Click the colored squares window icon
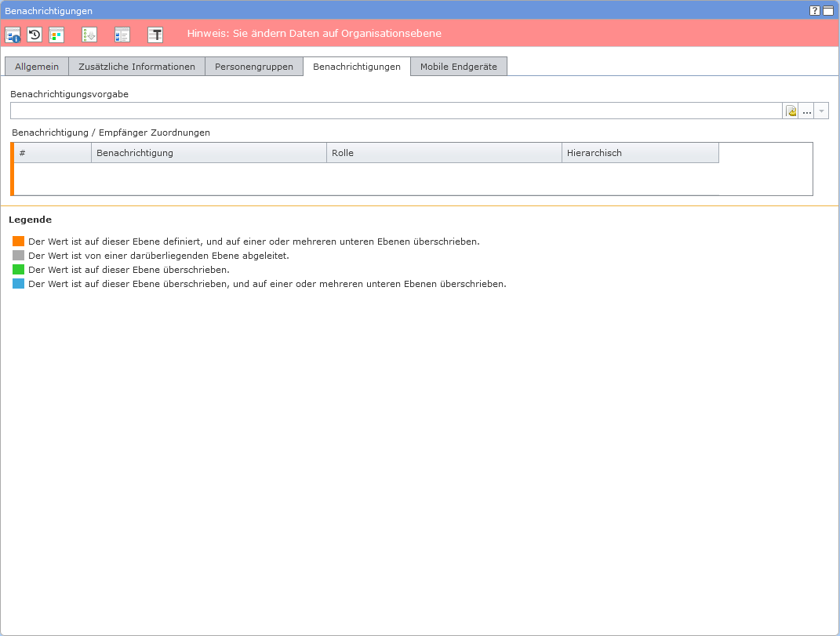Viewport: 840px width, 636px height. [x=56, y=35]
